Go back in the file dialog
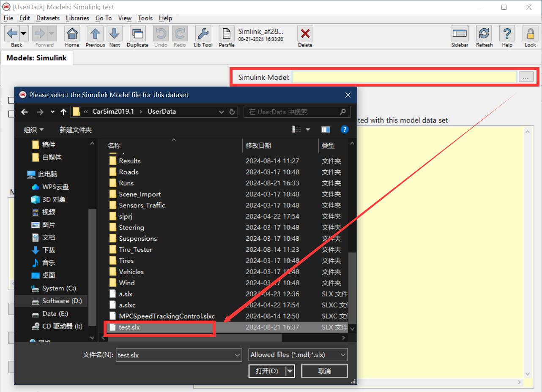Viewport: 542px width, 392px height. coord(25,112)
